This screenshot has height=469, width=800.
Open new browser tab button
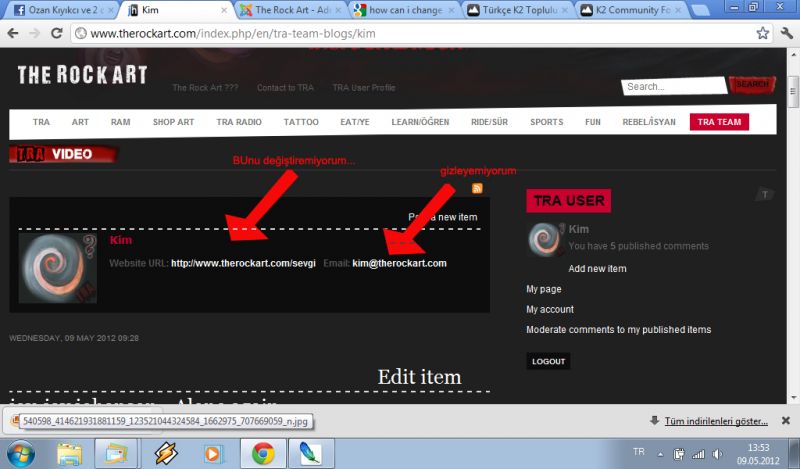click(701, 10)
